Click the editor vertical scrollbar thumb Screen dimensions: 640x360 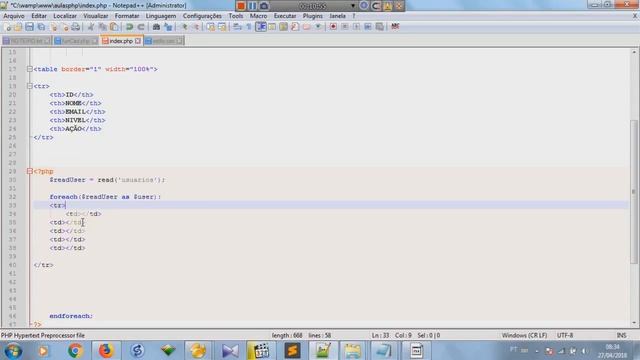[634, 192]
